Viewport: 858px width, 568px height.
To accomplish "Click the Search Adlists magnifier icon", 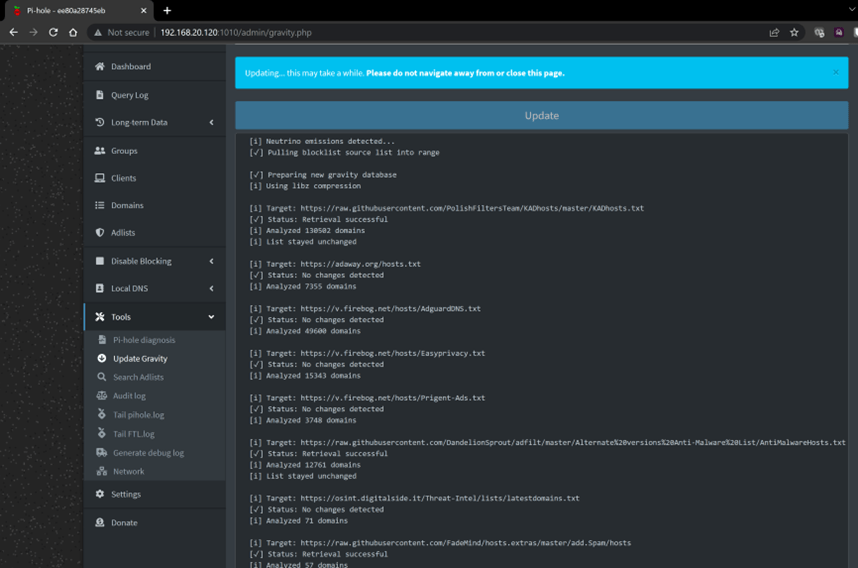I will pyautogui.click(x=102, y=377).
